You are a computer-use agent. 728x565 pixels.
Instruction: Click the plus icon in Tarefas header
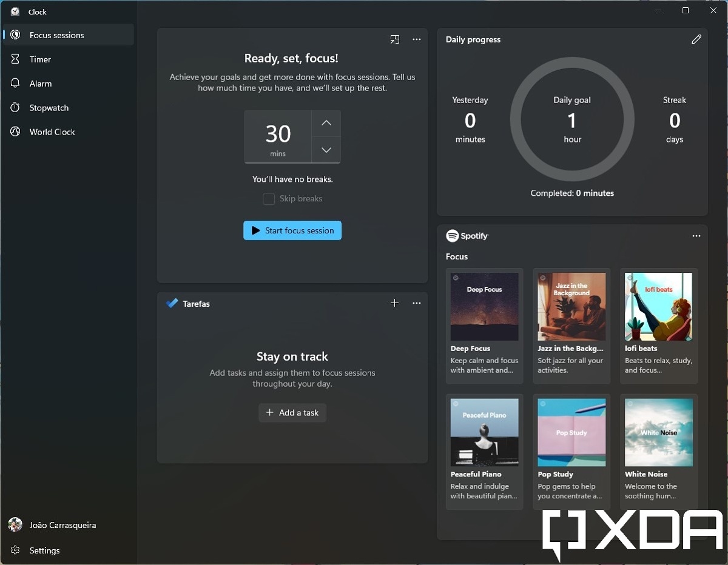pyautogui.click(x=394, y=303)
